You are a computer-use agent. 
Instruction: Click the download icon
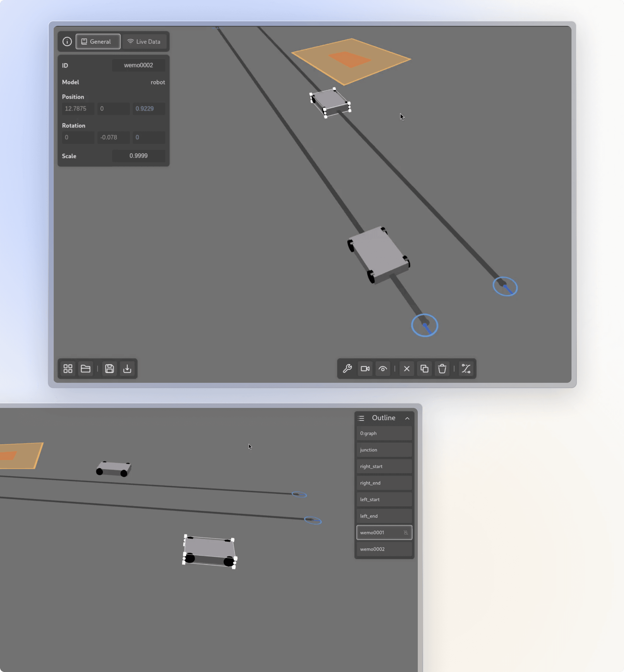[127, 368]
